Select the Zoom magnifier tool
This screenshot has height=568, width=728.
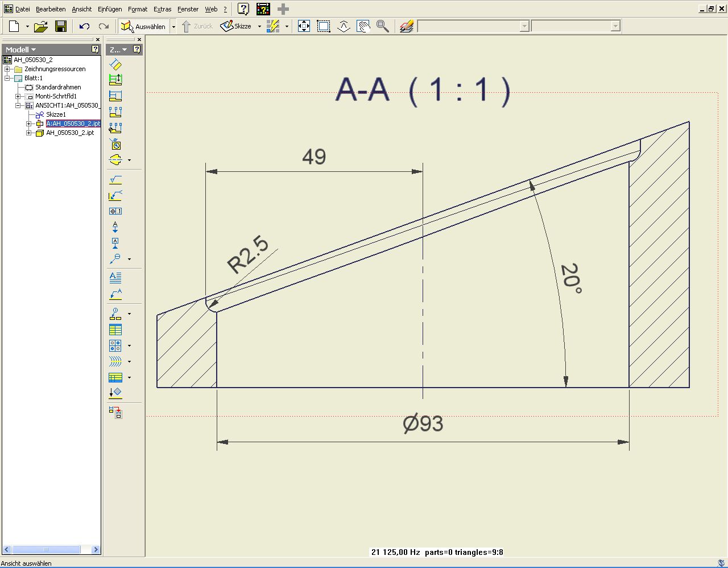coord(383,26)
